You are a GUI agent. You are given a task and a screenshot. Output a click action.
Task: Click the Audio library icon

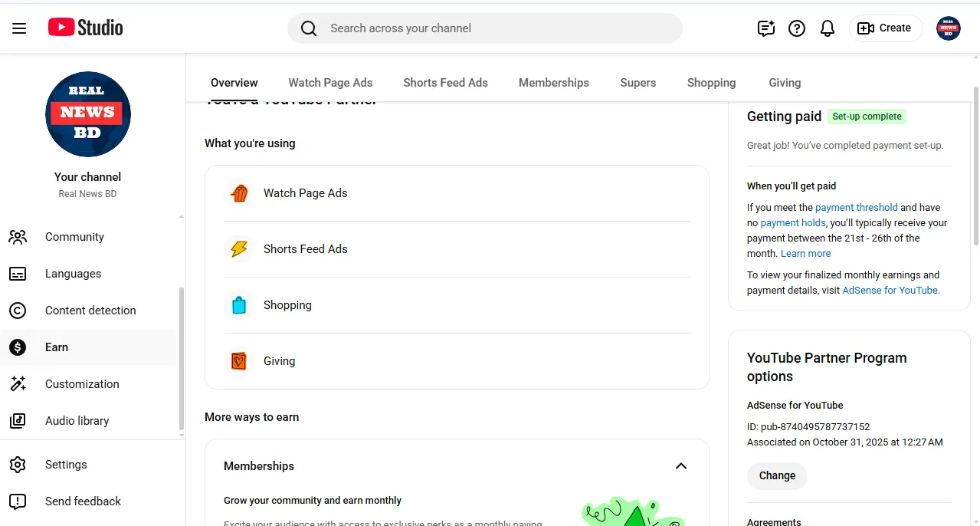[18, 421]
